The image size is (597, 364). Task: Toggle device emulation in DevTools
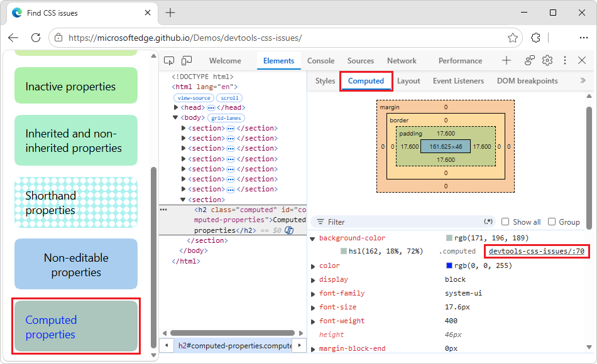click(x=187, y=60)
